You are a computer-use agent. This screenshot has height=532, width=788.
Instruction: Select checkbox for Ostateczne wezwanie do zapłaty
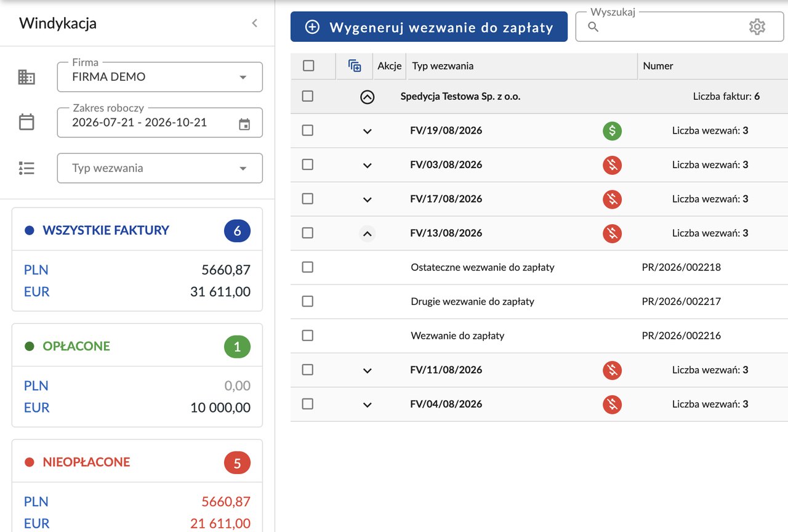(x=308, y=267)
